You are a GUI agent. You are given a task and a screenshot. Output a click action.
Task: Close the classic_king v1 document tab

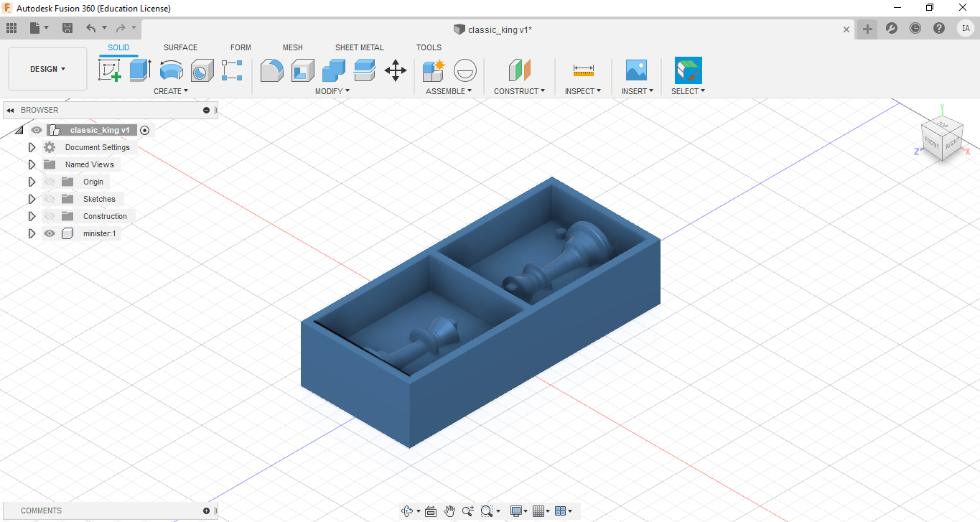point(846,29)
